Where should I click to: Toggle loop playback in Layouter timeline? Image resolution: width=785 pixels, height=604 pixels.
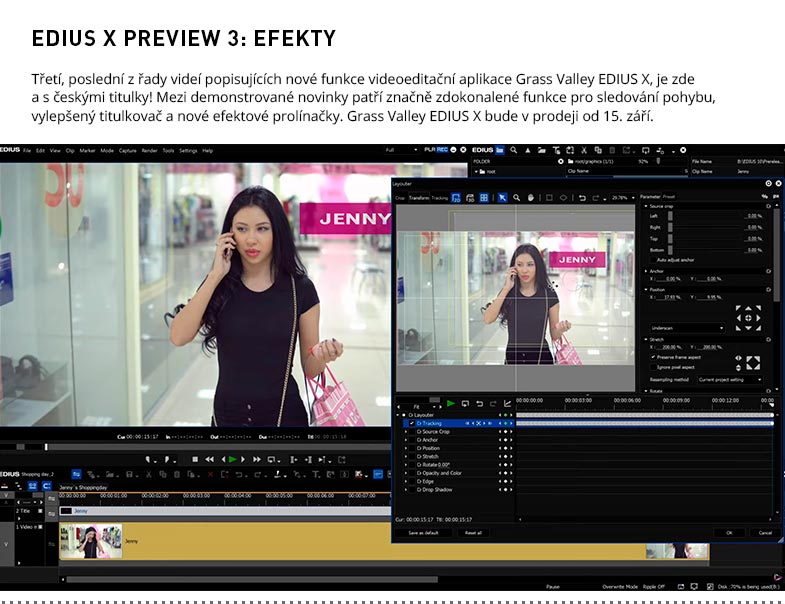coord(465,404)
